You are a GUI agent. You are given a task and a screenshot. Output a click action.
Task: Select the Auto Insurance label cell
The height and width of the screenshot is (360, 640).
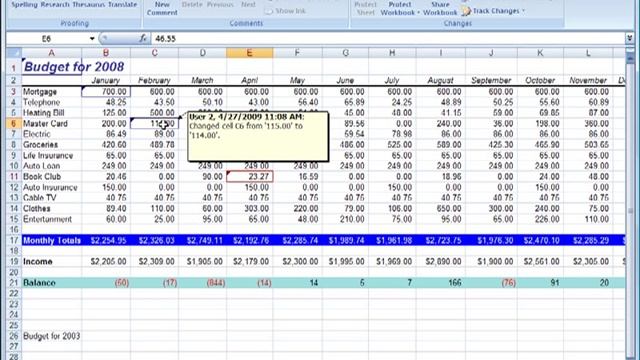tap(51, 187)
